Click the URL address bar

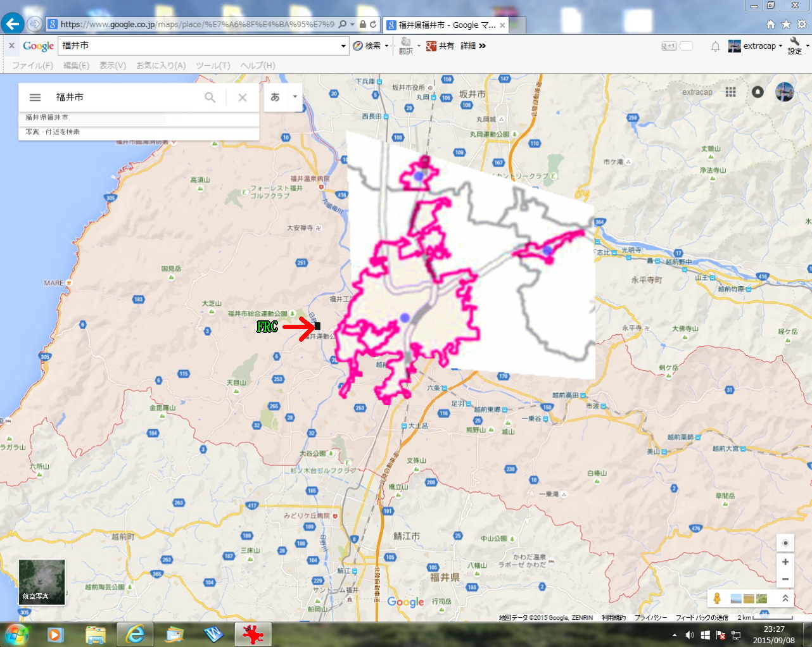pos(196,24)
